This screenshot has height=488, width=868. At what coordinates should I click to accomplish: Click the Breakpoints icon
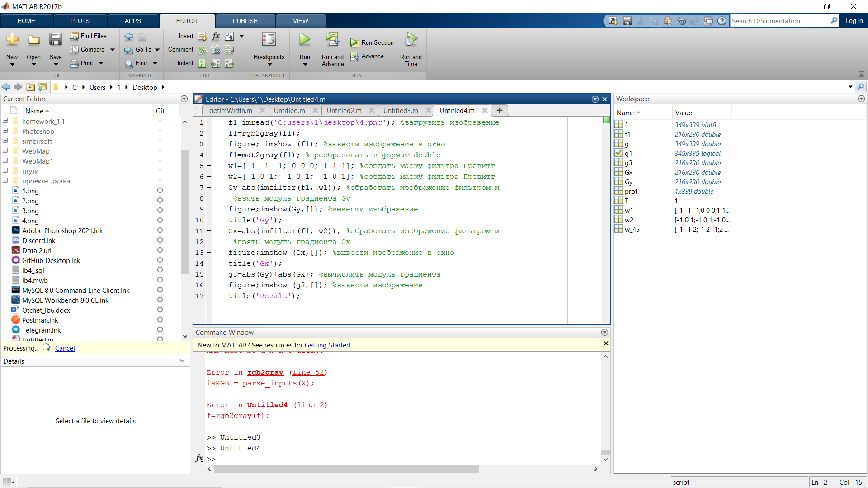coord(269,40)
